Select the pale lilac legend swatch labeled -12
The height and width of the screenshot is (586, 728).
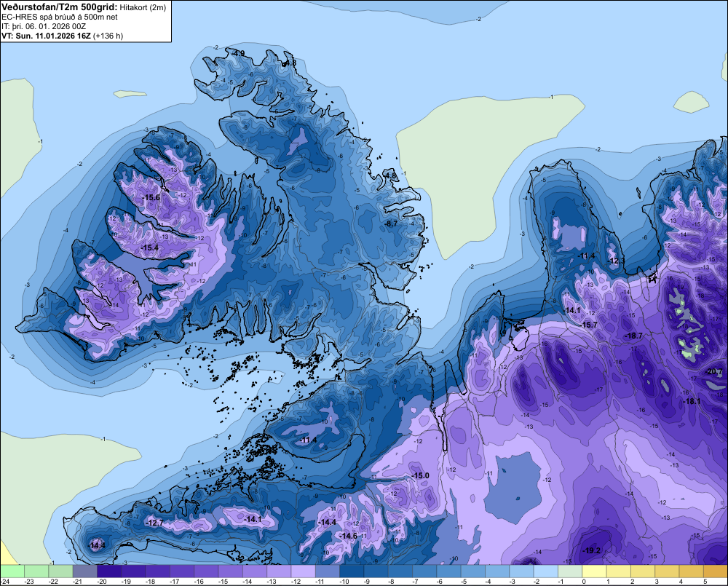point(303,571)
